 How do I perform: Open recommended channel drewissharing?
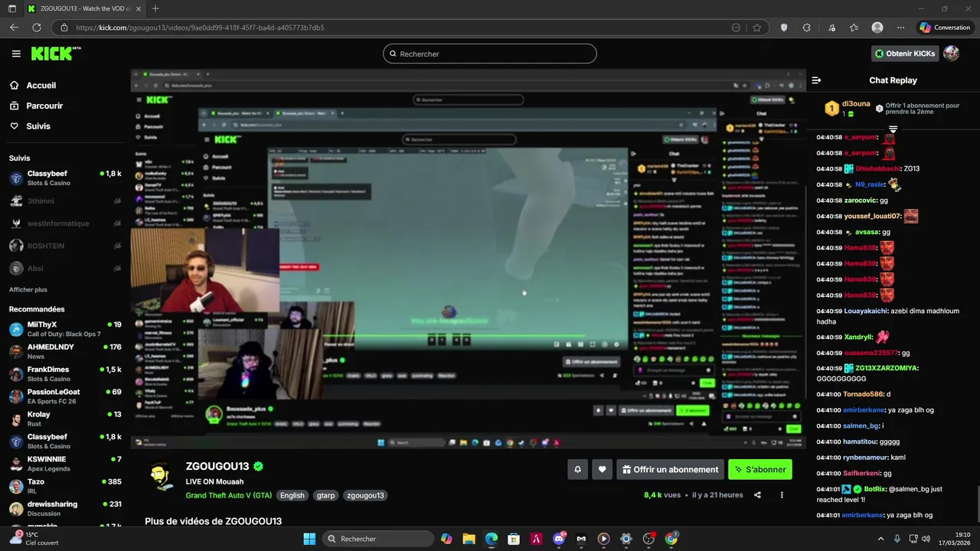pyautogui.click(x=65, y=509)
